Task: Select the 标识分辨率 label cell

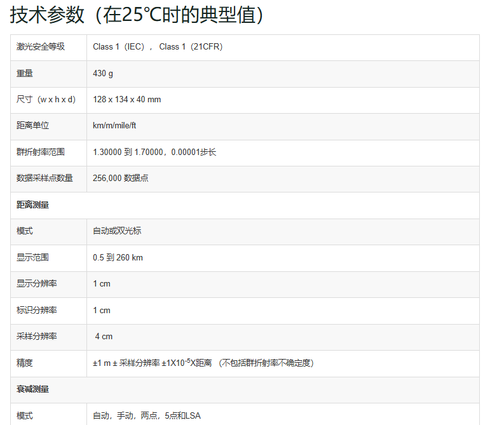Action: [48, 311]
